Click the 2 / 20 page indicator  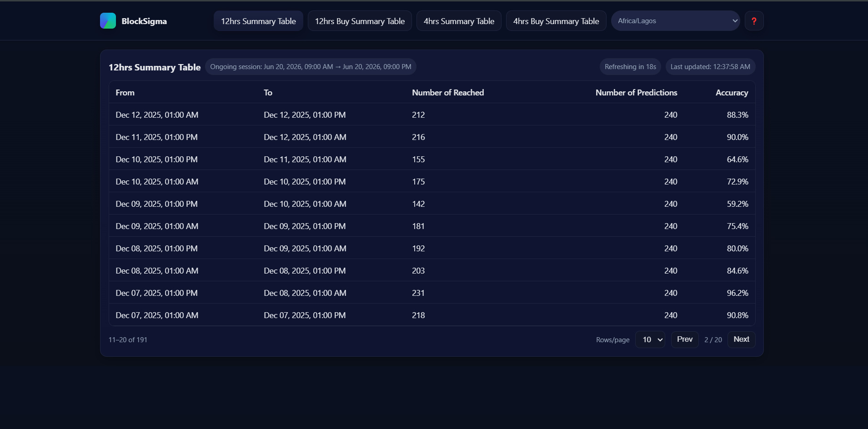[713, 340]
